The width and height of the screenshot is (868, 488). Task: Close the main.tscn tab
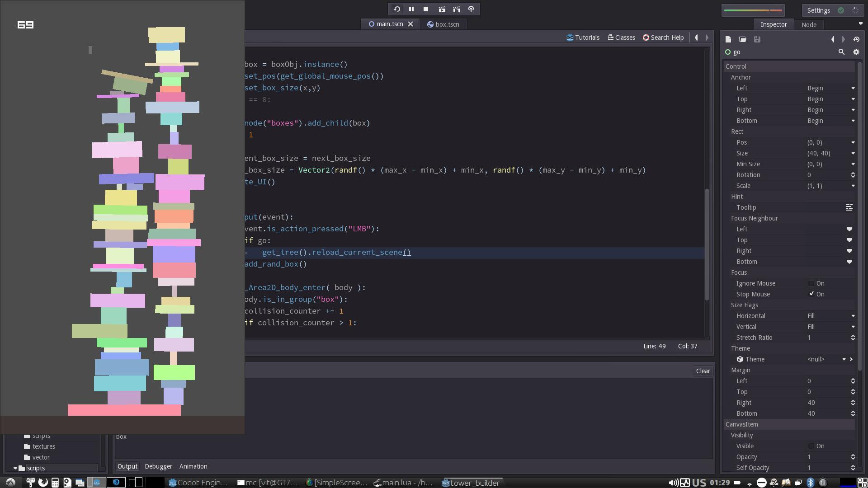[410, 24]
